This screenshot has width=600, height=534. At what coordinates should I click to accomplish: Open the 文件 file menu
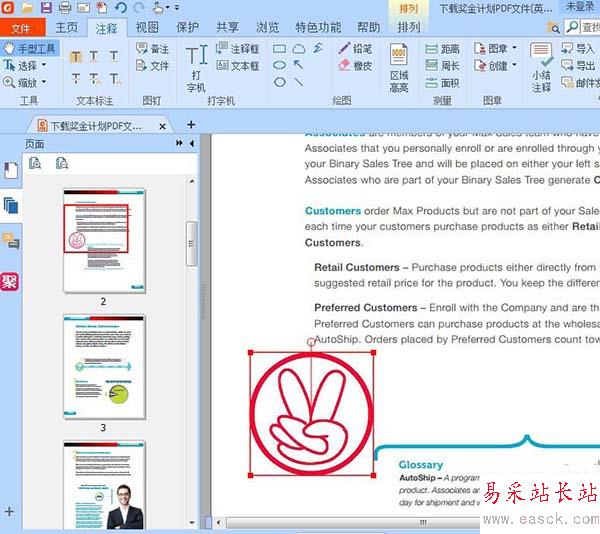coord(22,28)
